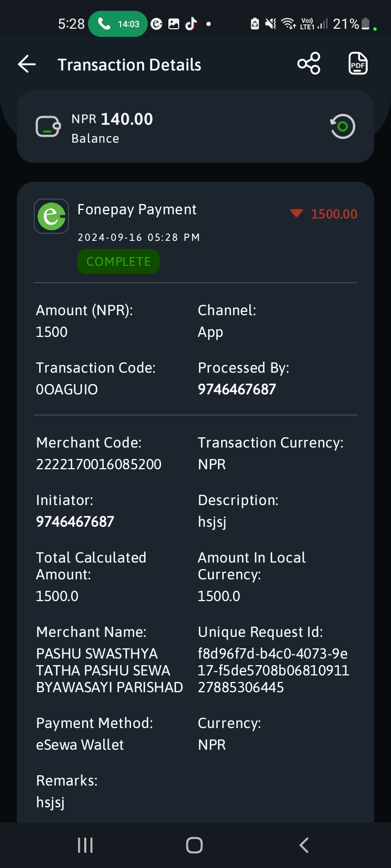391x868 pixels.
Task: Tap the Android recent apps button
Action: point(85,845)
